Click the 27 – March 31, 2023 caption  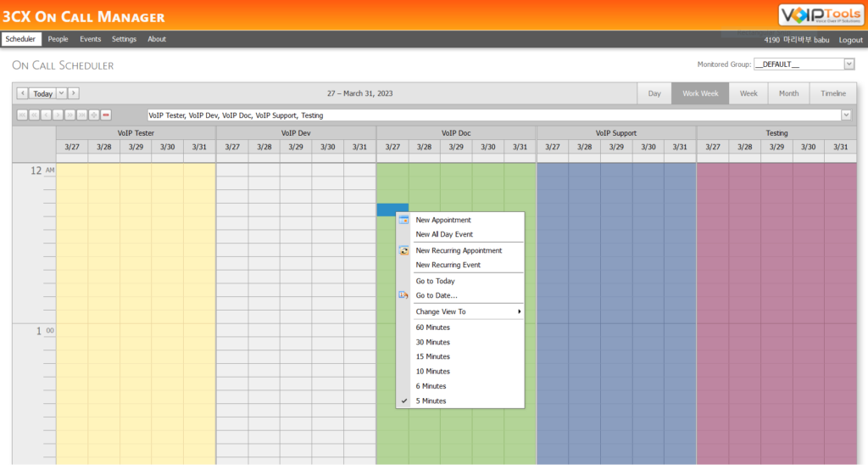359,93
